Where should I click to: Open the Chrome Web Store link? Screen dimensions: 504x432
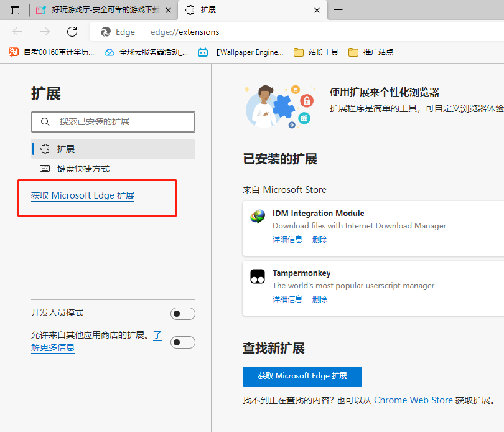413,400
